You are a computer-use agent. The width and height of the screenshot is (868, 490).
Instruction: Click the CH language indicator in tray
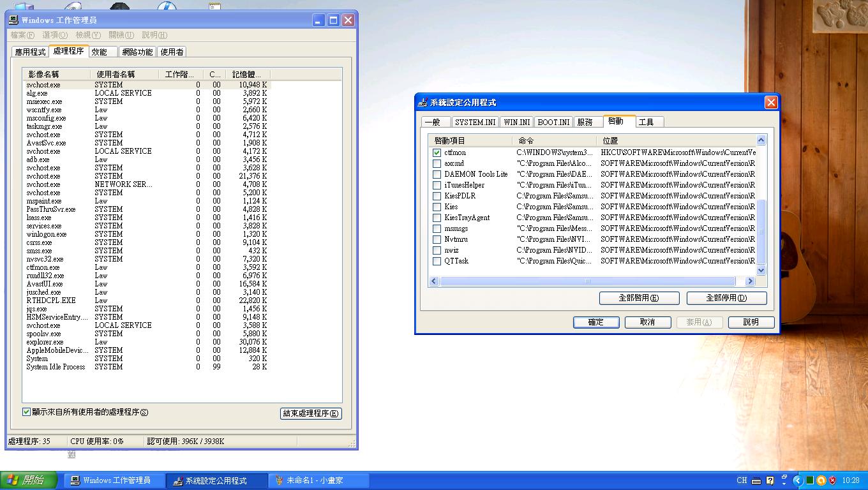pos(742,480)
